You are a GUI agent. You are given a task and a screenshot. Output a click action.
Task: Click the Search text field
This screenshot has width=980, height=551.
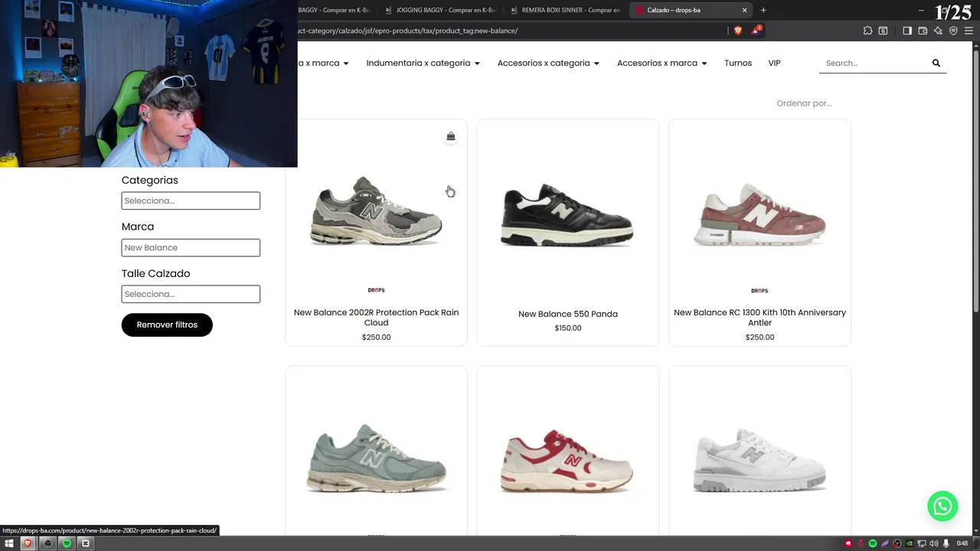pyautogui.click(x=873, y=63)
